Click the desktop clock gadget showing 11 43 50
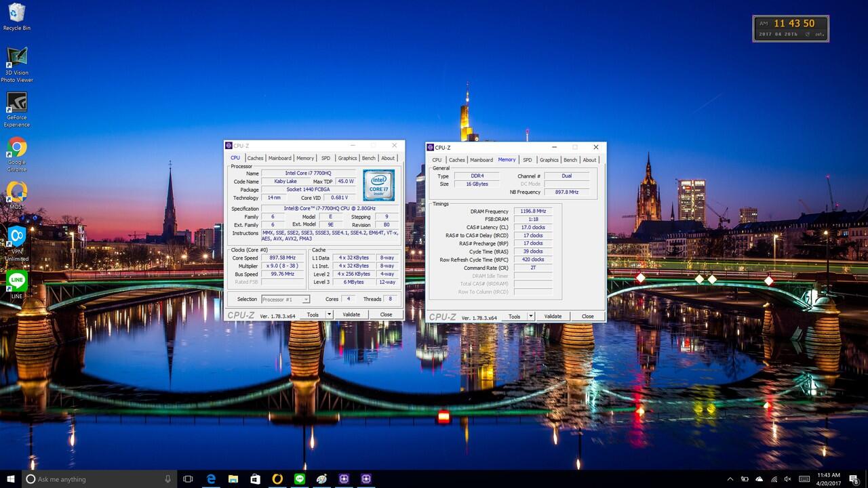 click(791, 28)
